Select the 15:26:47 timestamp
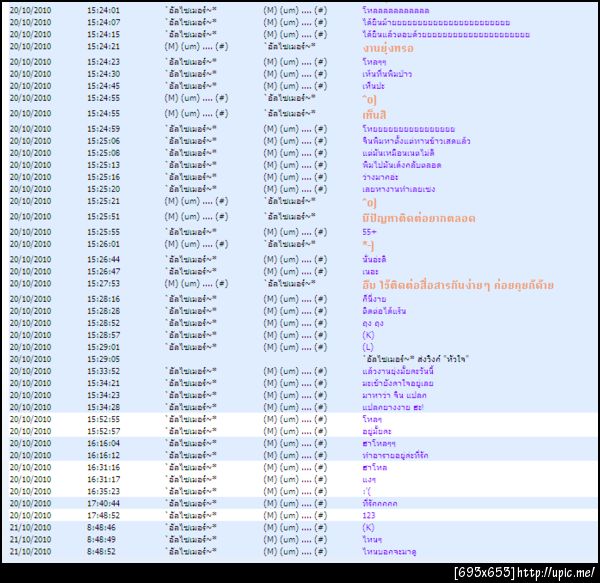The height and width of the screenshot is (583, 600). pyautogui.click(x=103, y=272)
